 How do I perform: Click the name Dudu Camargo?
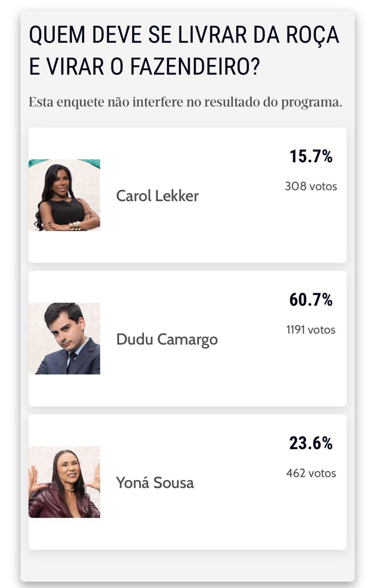coord(166,340)
